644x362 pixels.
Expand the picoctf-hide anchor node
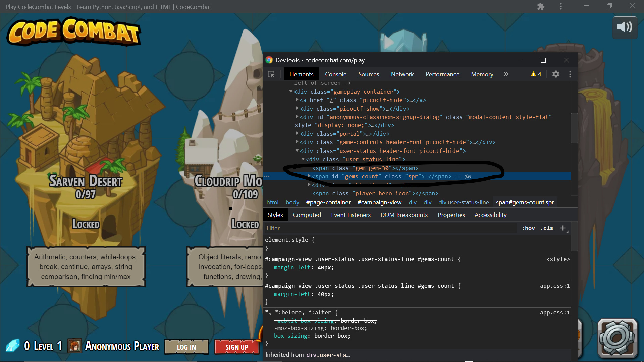(x=297, y=100)
